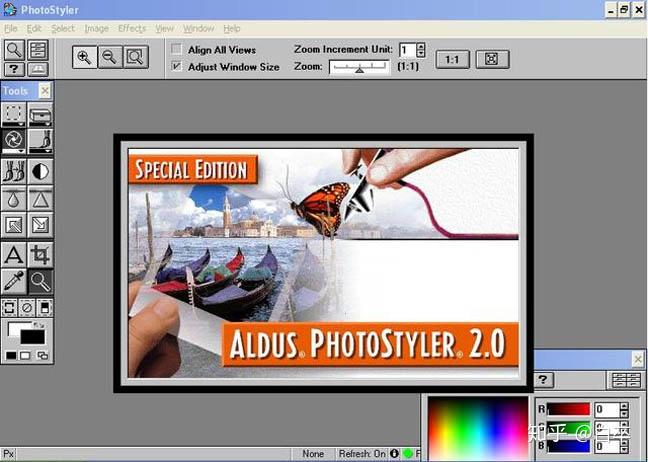Click the circle-slash mask icon

[27, 308]
